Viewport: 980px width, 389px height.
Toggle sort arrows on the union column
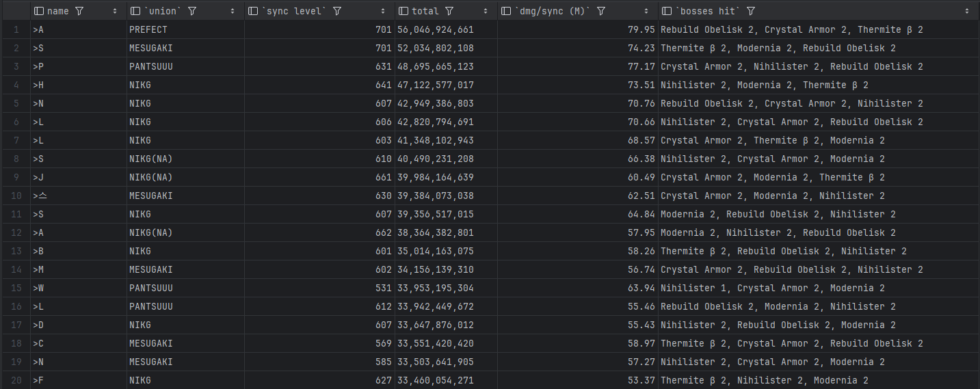click(x=233, y=12)
